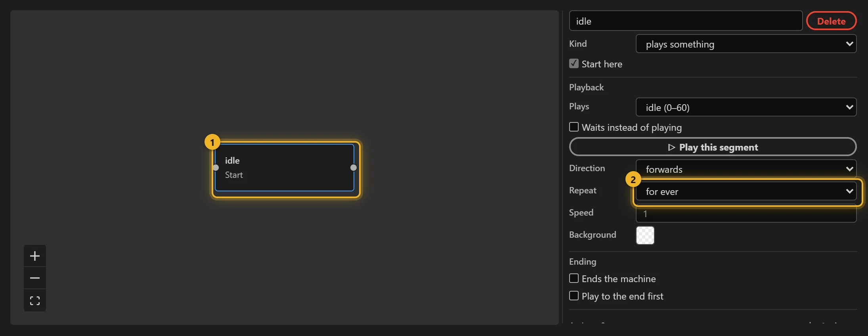
Task: Click the state name field containing idle
Action: point(686,21)
